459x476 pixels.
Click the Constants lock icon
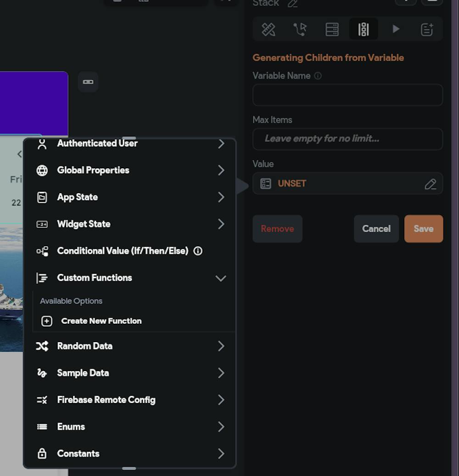tap(42, 454)
